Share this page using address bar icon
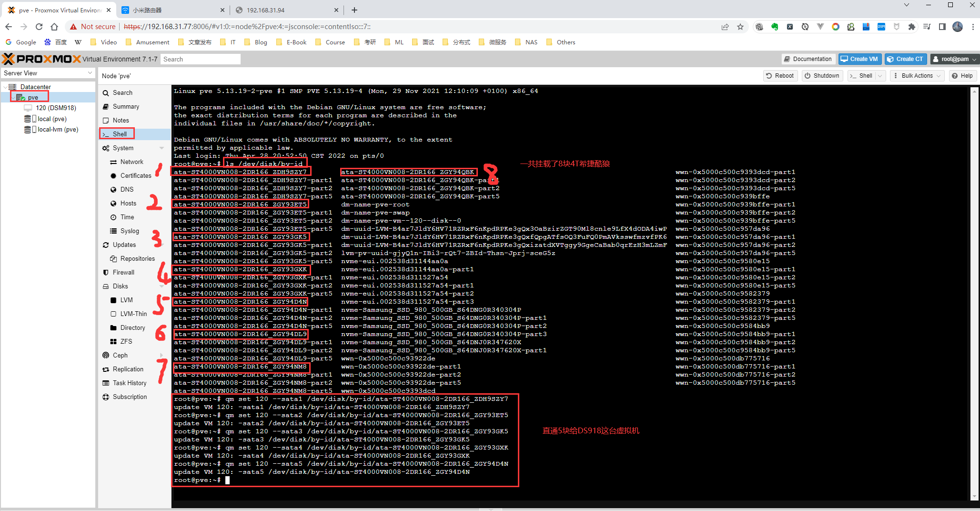The image size is (980, 511). click(725, 27)
